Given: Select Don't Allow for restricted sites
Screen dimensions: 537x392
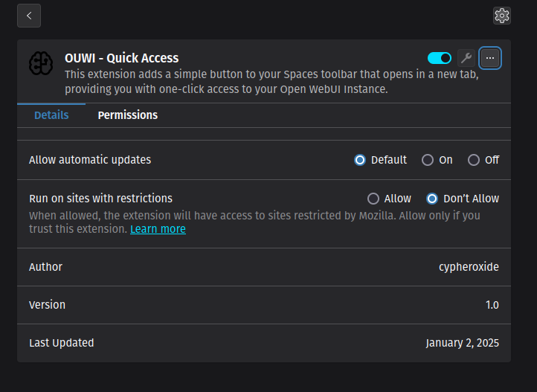Looking at the screenshot, I should point(432,199).
